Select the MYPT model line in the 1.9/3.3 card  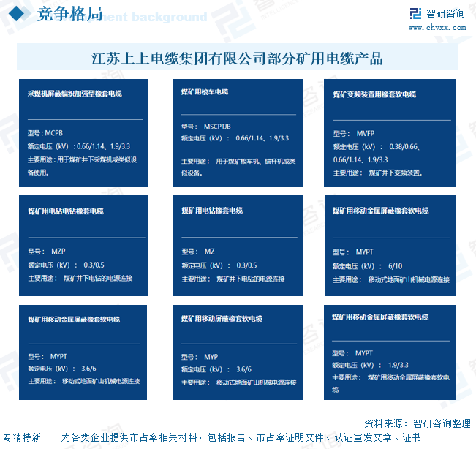click(352, 353)
